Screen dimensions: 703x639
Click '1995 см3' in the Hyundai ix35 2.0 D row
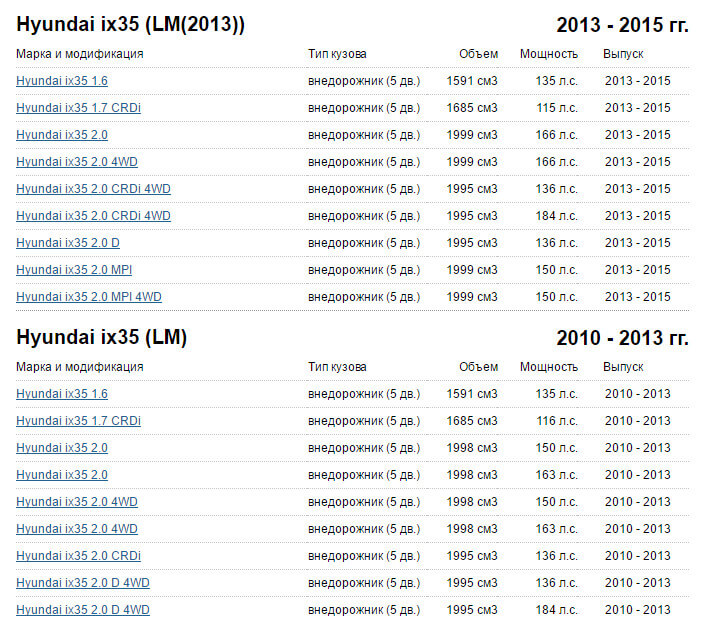tap(472, 243)
